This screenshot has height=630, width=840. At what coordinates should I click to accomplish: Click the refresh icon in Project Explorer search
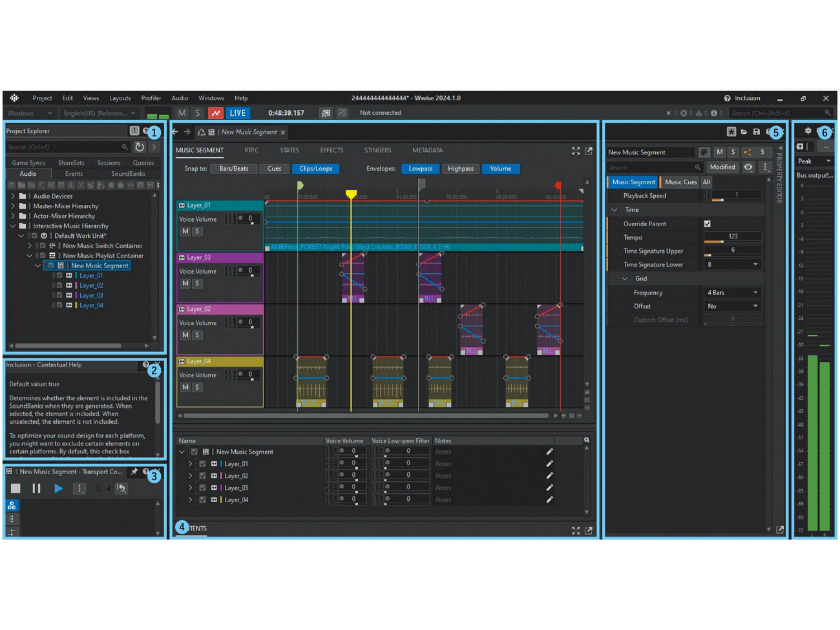click(140, 147)
